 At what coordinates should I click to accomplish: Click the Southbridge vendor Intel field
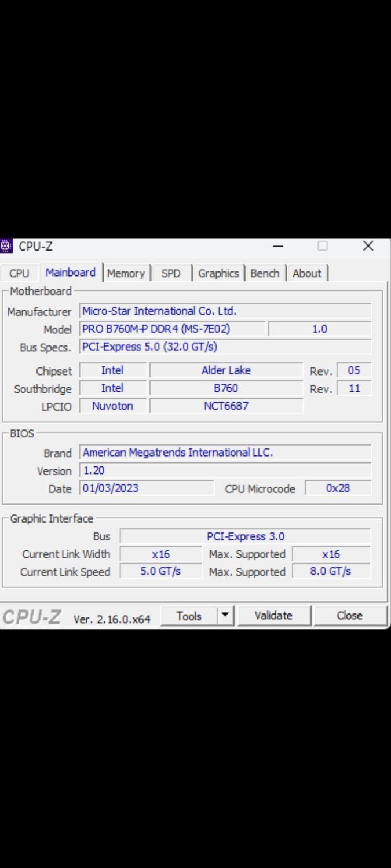pyautogui.click(x=112, y=388)
